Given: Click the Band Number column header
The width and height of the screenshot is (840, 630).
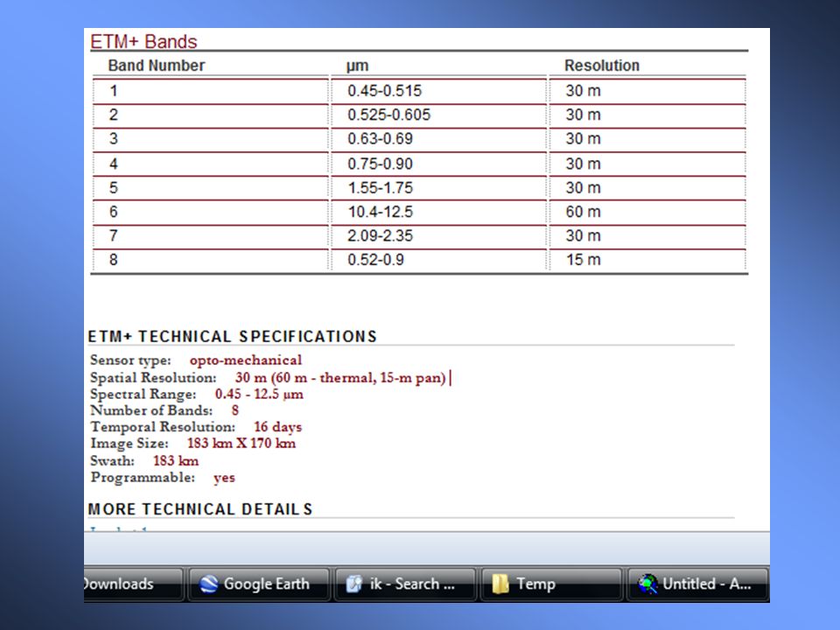Looking at the screenshot, I should point(157,66).
